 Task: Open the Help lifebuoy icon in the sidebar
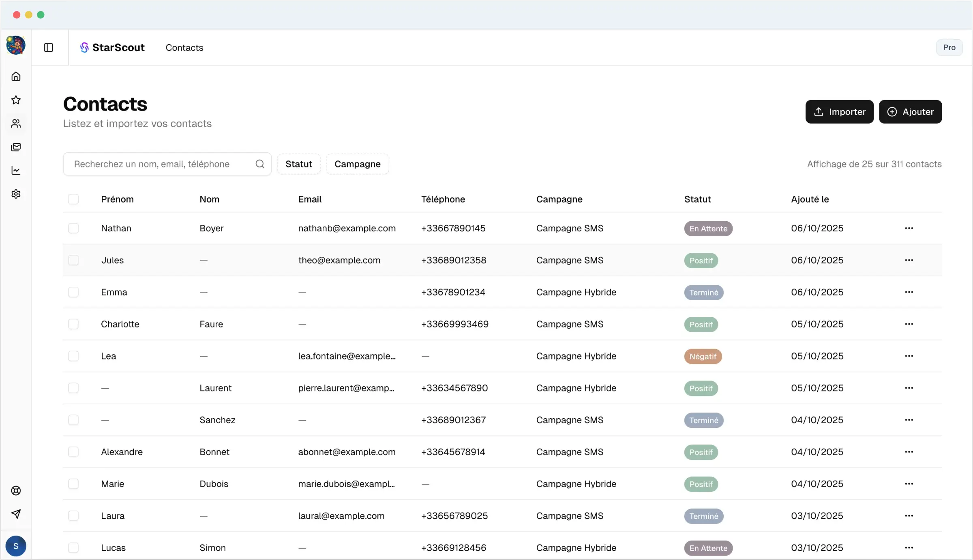tap(16, 490)
